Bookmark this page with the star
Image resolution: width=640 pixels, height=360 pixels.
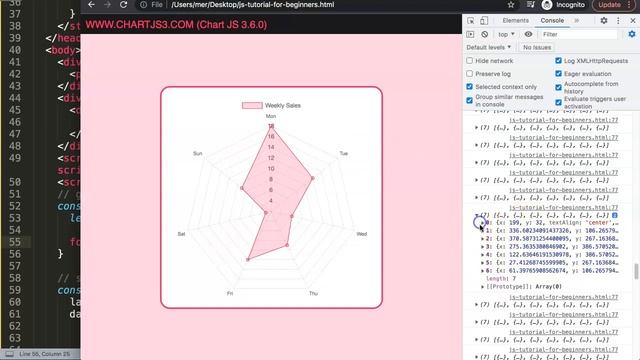[511, 4]
